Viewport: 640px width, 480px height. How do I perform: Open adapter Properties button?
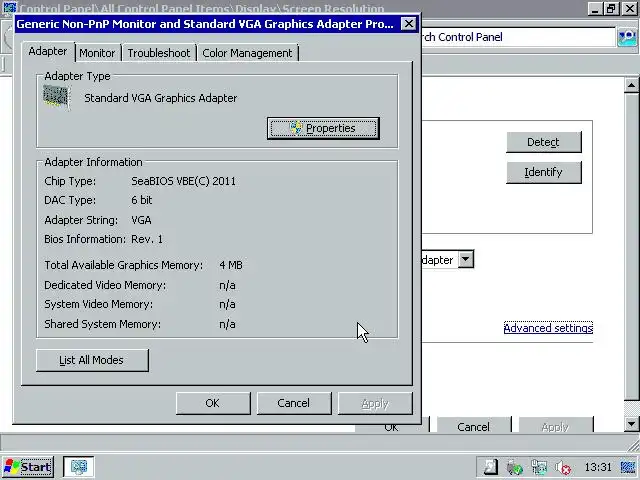coord(323,128)
